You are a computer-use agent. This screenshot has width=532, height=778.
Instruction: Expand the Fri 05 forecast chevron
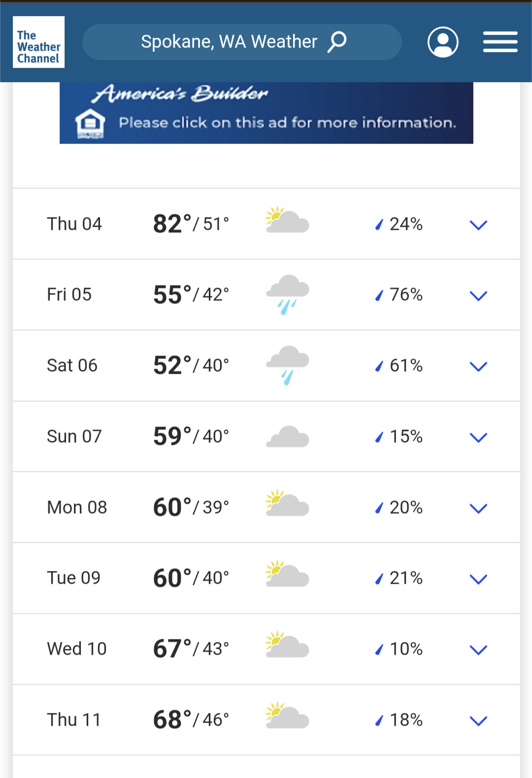point(478,296)
